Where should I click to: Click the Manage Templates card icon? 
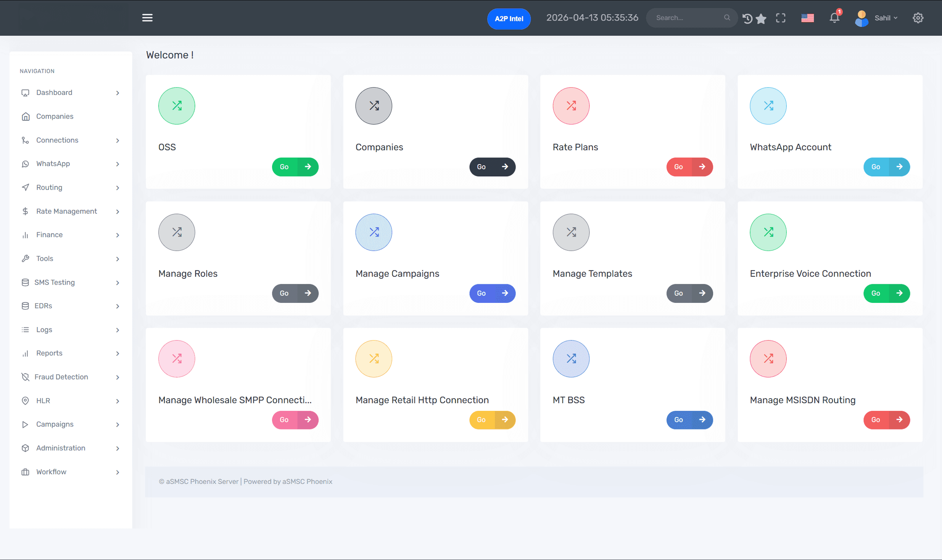[x=571, y=232]
